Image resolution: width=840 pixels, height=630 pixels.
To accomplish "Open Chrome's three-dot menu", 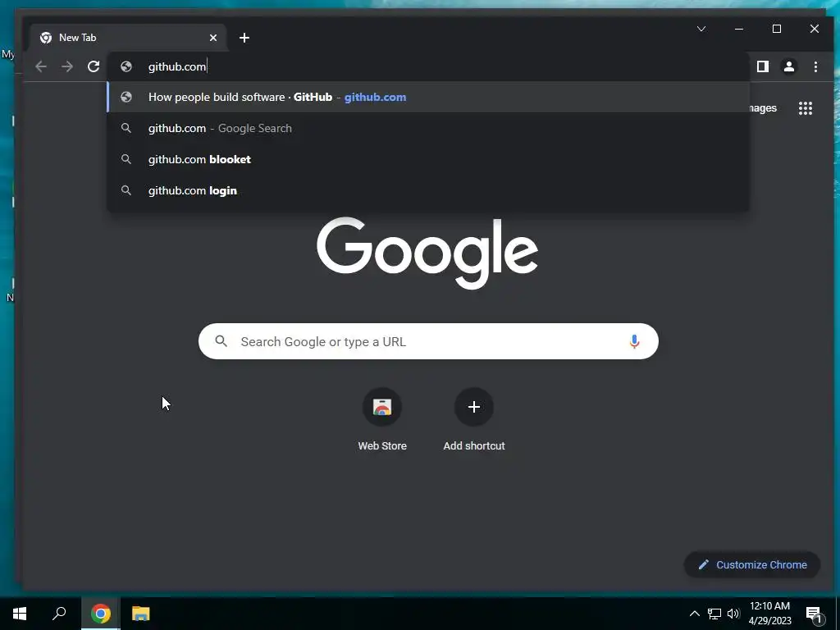I will (x=815, y=66).
